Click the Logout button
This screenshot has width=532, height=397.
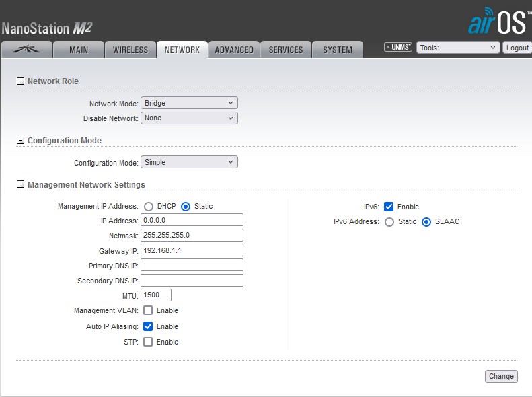(517, 48)
